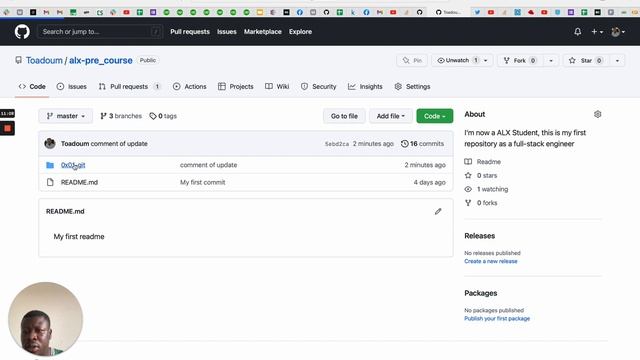Screen dimensions: 640x360
Task: Go to the Toadoum owner profile link
Action: 44,60
